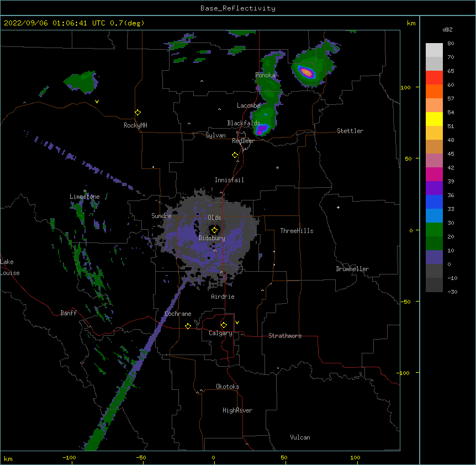Pick the red 60-65 dBZ legend swatch
The height and width of the screenshot is (465, 476).
[434, 77]
